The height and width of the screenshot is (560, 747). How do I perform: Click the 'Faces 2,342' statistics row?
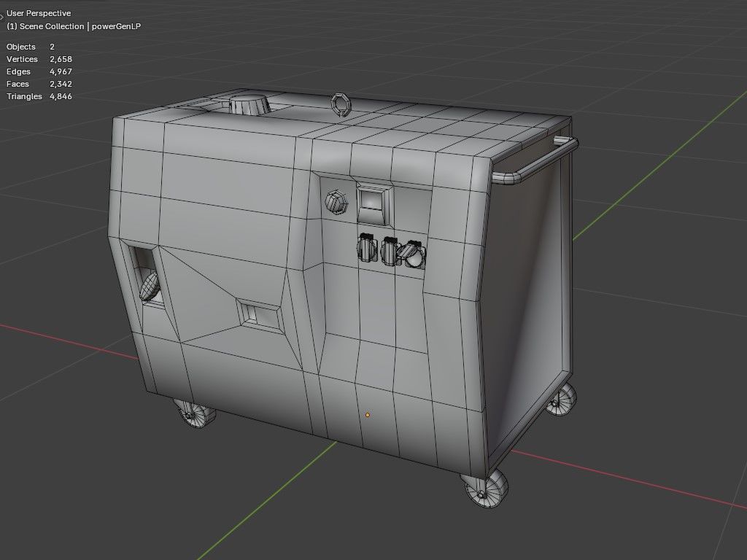click(39, 84)
